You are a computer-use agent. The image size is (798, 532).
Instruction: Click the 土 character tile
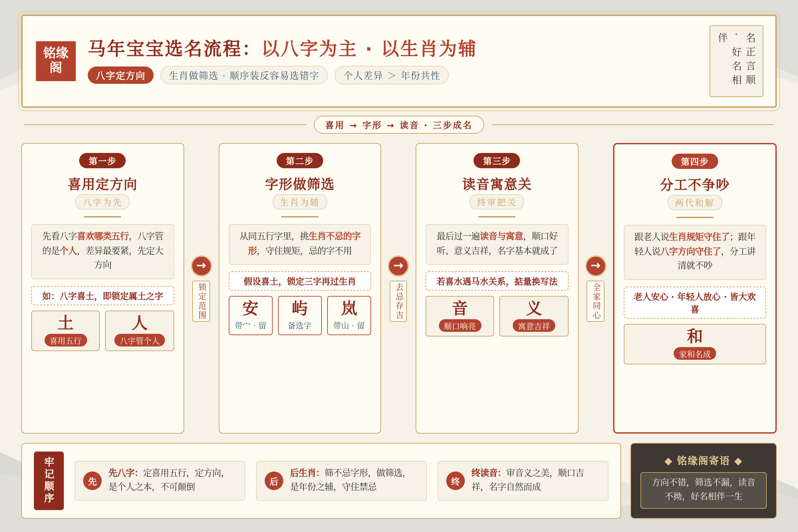tap(66, 331)
